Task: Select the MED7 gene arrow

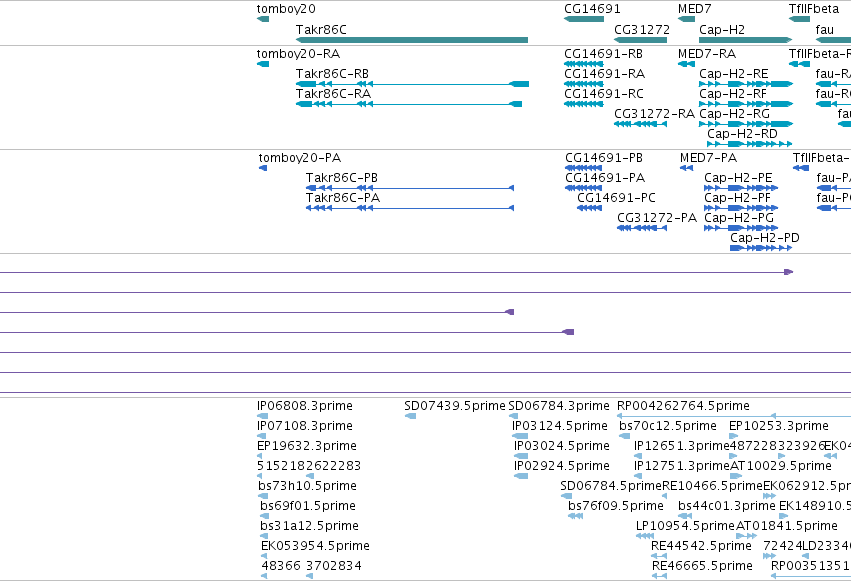Action: point(687,19)
